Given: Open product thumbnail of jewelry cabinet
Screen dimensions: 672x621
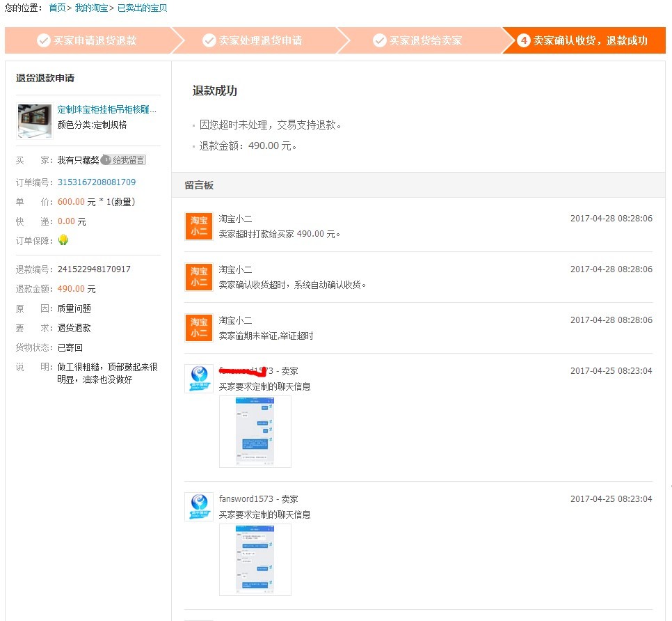Looking at the screenshot, I should point(34,121).
